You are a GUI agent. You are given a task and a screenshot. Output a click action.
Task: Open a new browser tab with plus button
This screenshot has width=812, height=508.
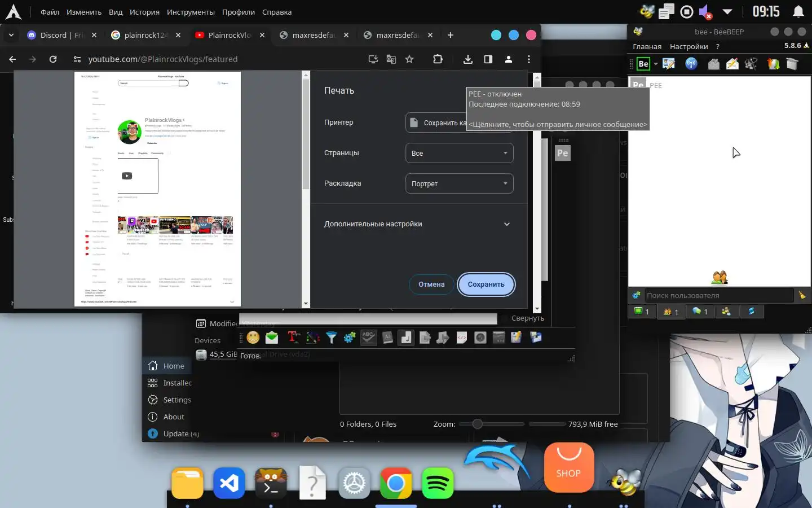(450, 35)
